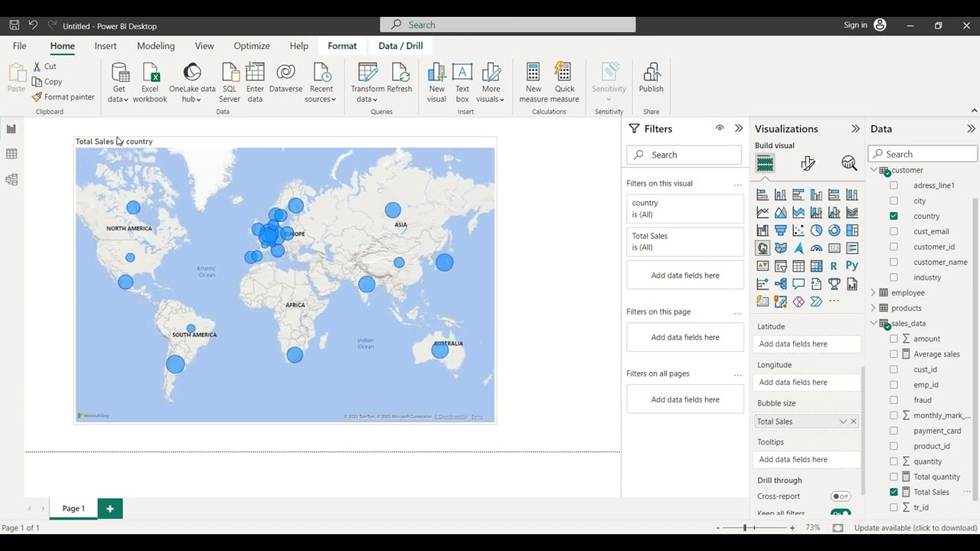This screenshot has height=551, width=980.
Task: Open the Format visual brush tab
Action: point(808,163)
